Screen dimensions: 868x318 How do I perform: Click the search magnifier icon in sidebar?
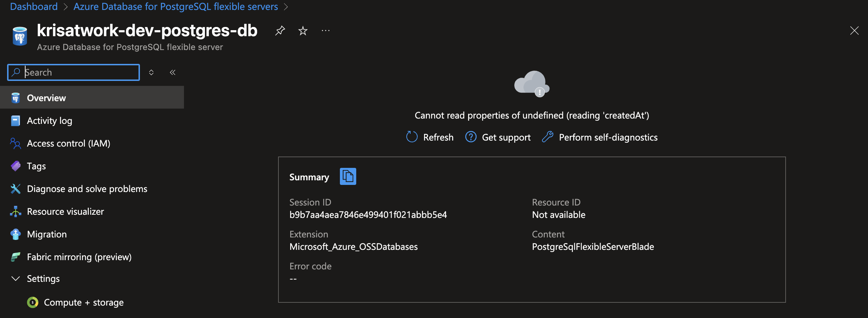pyautogui.click(x=16, y=72)
